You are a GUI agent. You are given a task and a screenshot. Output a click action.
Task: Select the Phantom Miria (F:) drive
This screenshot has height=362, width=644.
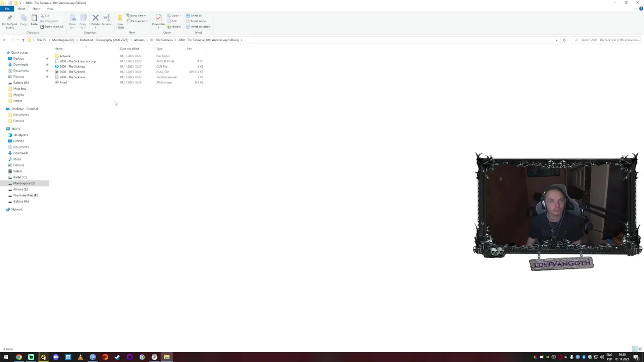point(25,195)
